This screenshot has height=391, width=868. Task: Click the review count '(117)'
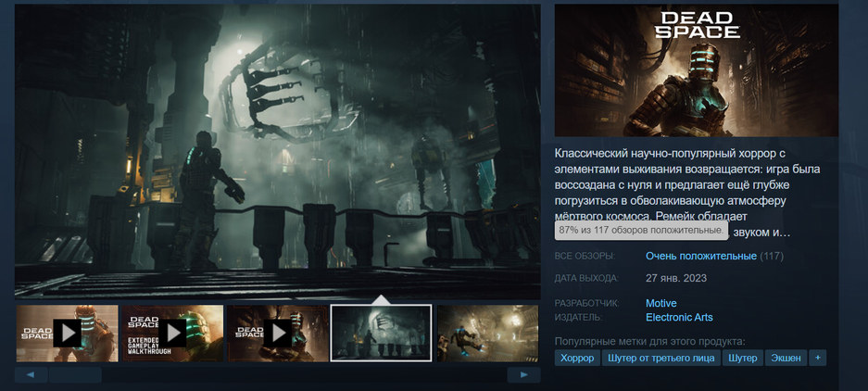(772, 257)
